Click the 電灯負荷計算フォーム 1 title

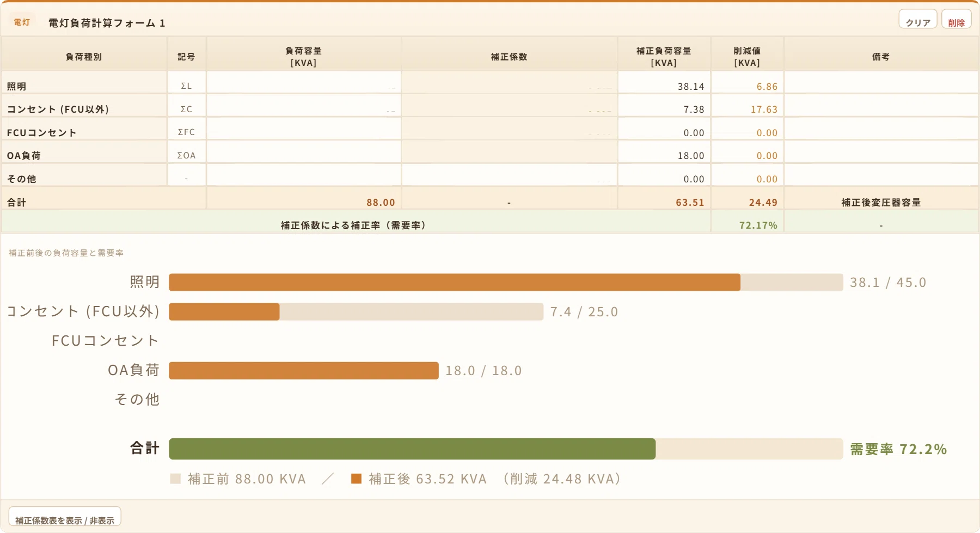(107, 23)
